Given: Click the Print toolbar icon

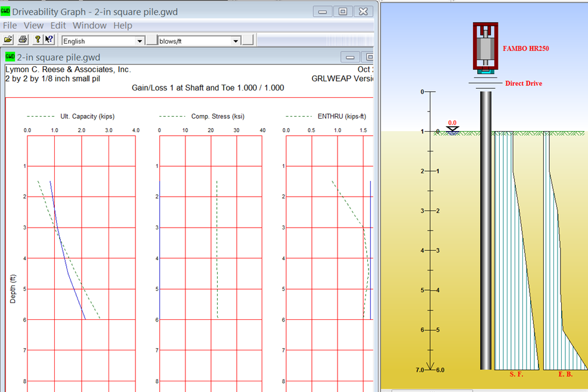Looking at the screenshot, I should point(23,40).
